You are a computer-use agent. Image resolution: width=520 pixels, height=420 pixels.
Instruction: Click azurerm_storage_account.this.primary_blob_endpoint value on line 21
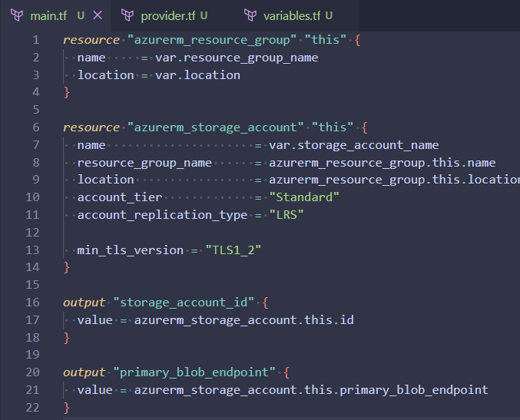point(311,390)
